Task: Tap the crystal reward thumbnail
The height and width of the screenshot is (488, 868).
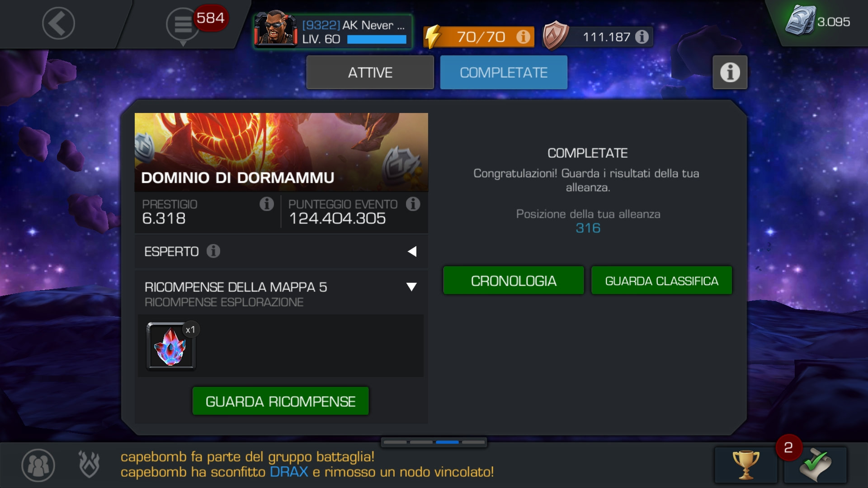Action: 171,347
